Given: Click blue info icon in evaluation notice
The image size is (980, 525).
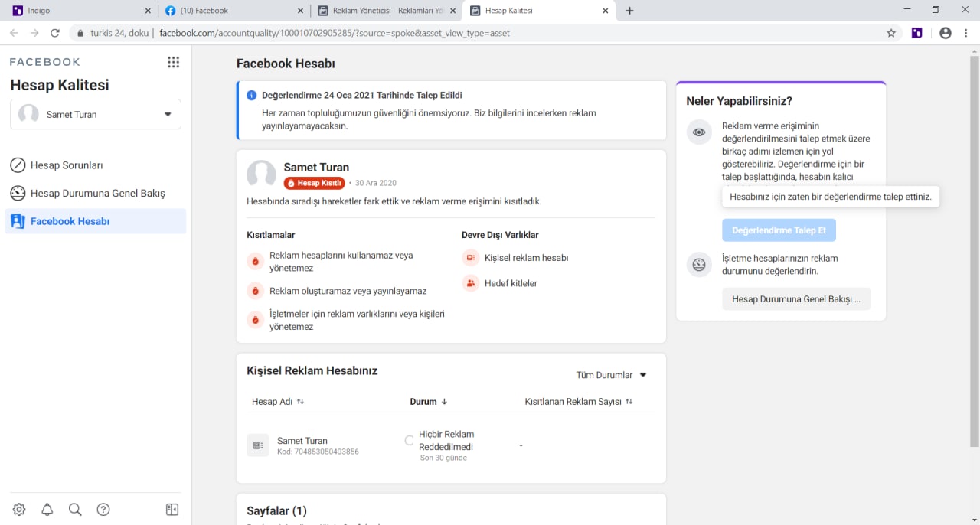Looking at the screenshot, I should point(251,96).
